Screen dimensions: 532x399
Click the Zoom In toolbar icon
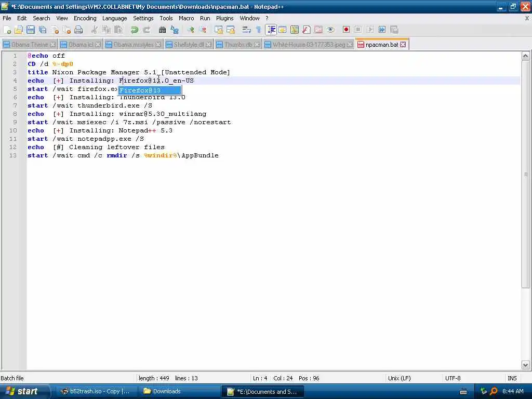tap(191, 30)
